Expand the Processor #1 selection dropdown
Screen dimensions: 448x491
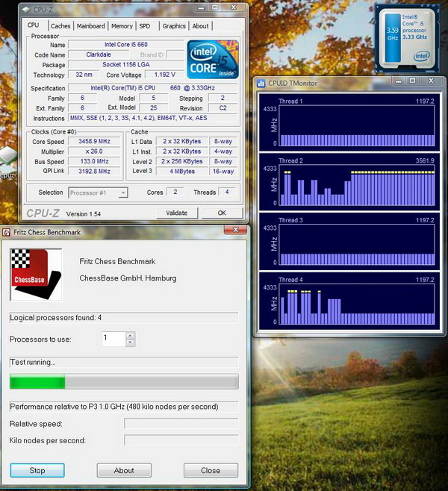tap(123, 193)
